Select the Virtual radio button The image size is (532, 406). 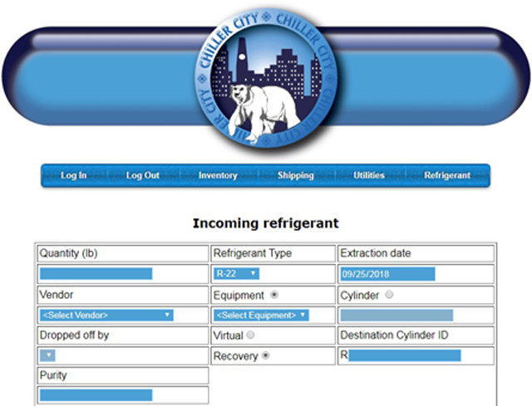(x=250, y=335)
